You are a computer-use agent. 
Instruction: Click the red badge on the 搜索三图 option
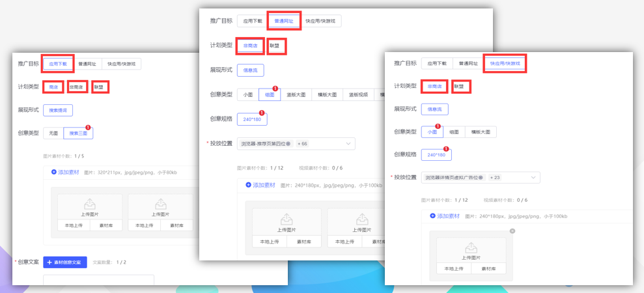tap(88, 128)
